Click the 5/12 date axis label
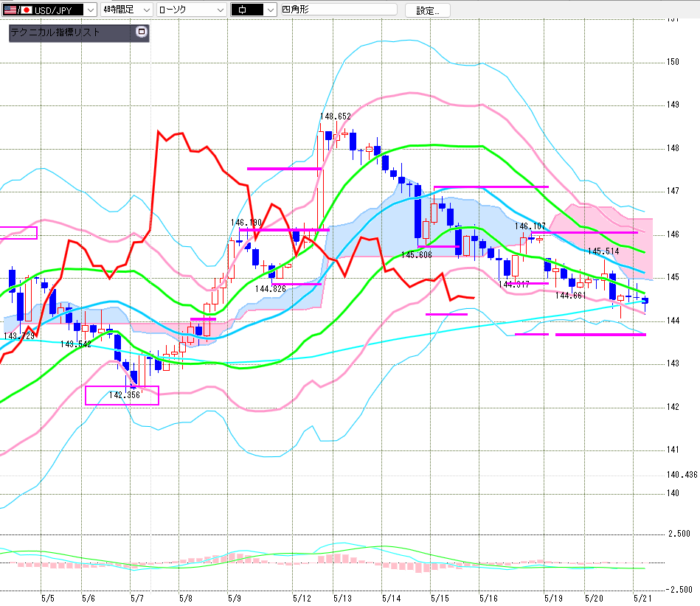Screen dimensions: 700x606 [302, 598]
